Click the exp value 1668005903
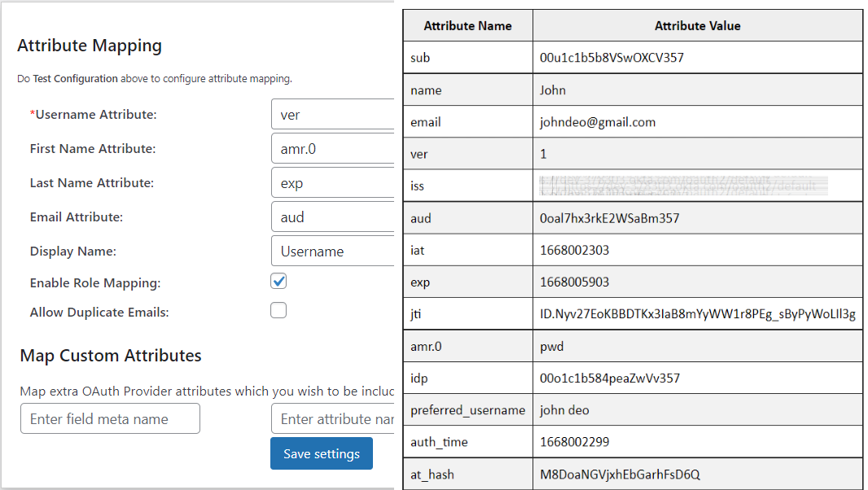This screenshot has height=490, width=868. click(x=575, y=282)
